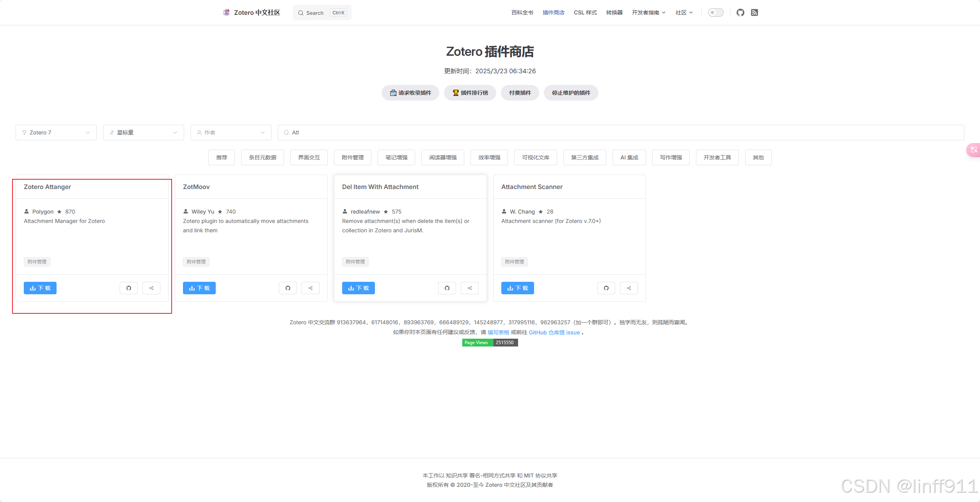This screenshot has width=980, height=502.
Task: Open GitHub repo for Zotero Attanger card
Action: 129,288
